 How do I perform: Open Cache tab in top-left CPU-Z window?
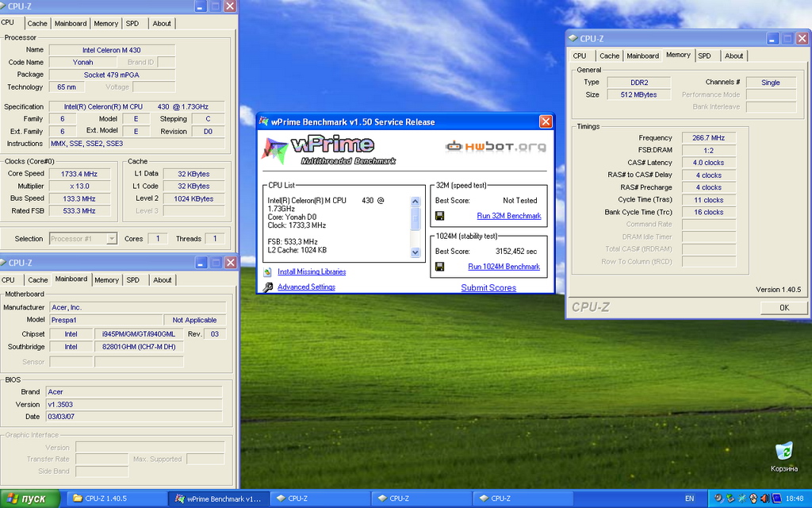coord(37,23)
